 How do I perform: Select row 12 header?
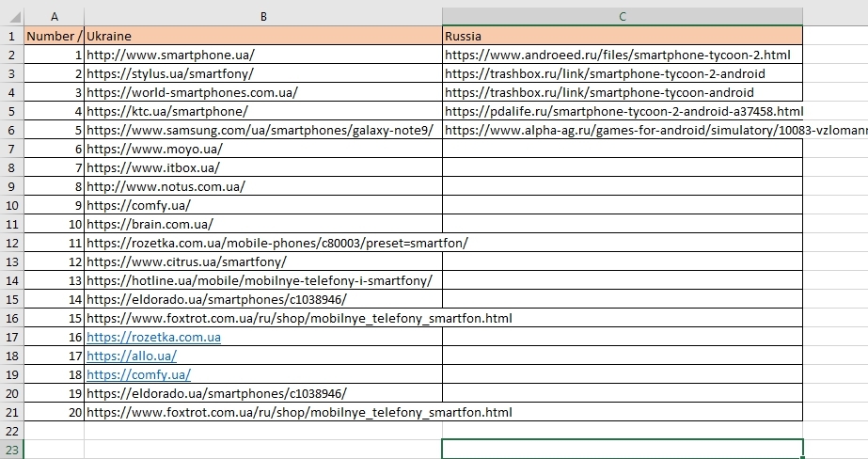[x=12, y=243]
